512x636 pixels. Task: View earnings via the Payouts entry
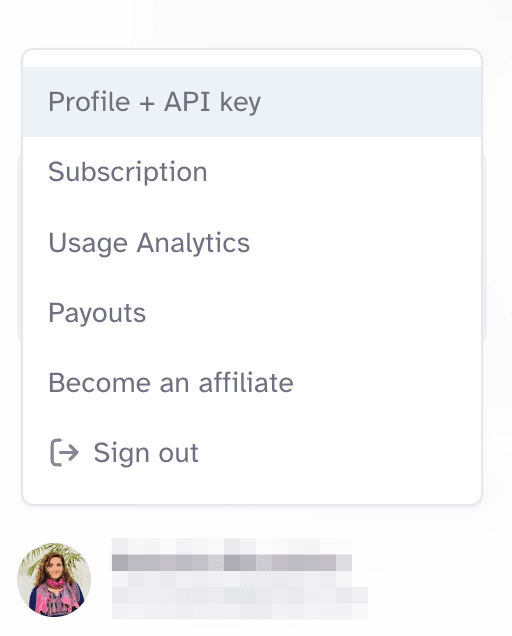pos(252,313)
